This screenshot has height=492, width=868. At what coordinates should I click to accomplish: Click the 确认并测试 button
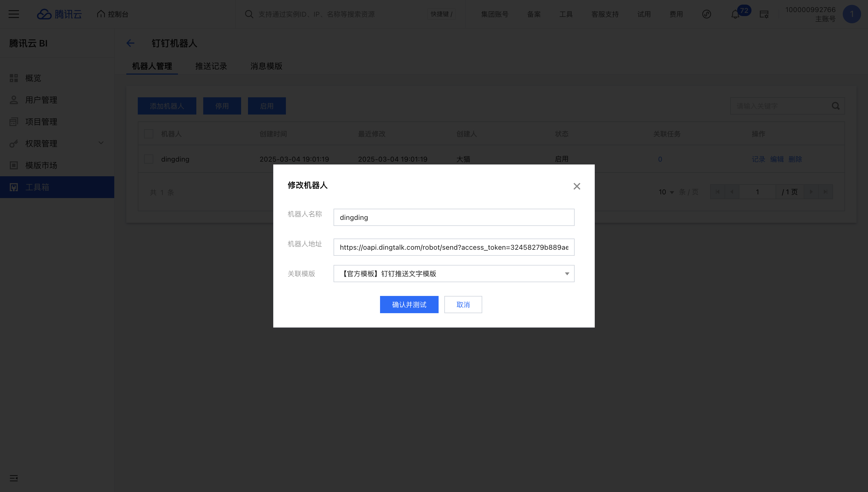click(x=409, y=305)
